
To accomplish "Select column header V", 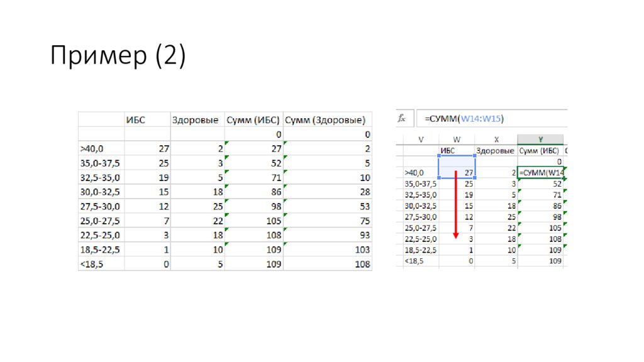I will tap(420, 140).
